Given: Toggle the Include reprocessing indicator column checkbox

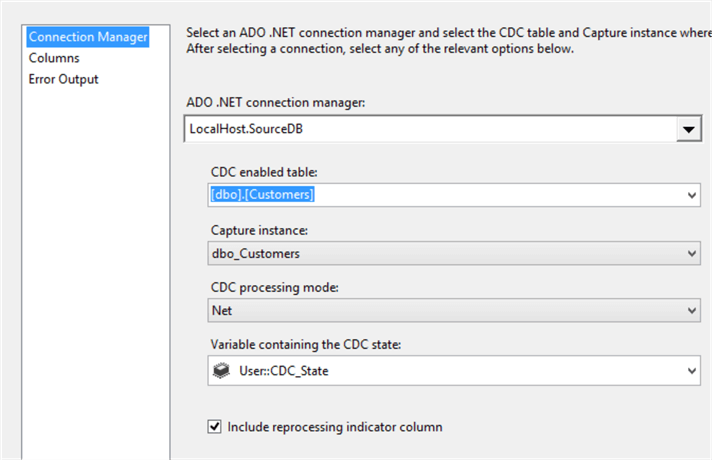Looking at the screenshot, I should point(214,427).
